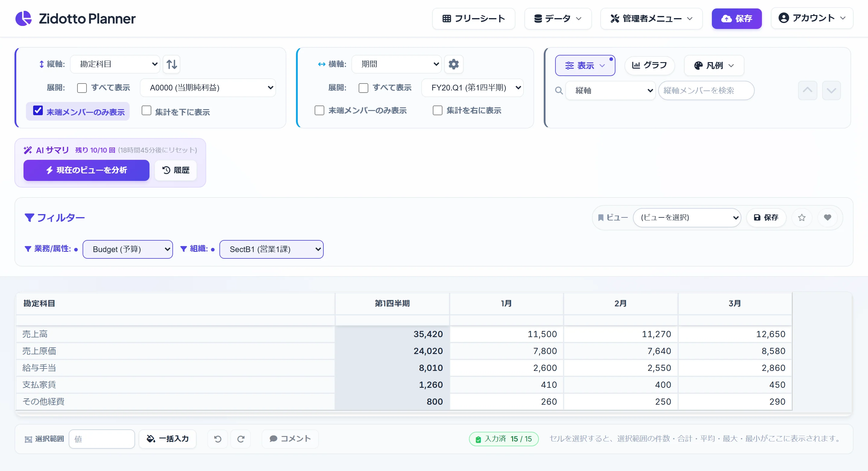Open AI summary 履歴 history
Image resolution: width=868 pixels, height=471 pixels.
175,170
